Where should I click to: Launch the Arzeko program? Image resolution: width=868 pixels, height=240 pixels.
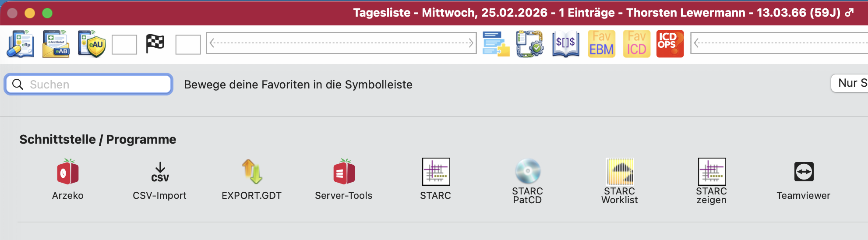[x=68, y=180]
